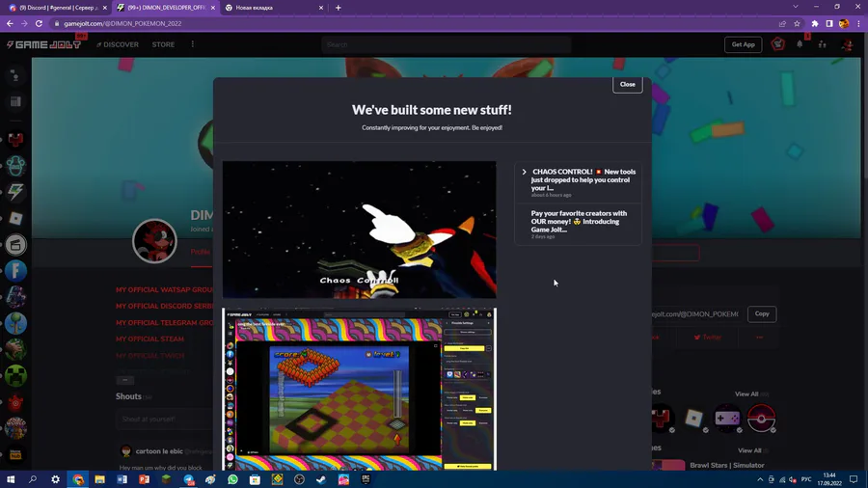The width and height of the screenshot is (868, 488).
Task: Close the new stuff dialog
Action: [627, 84]
